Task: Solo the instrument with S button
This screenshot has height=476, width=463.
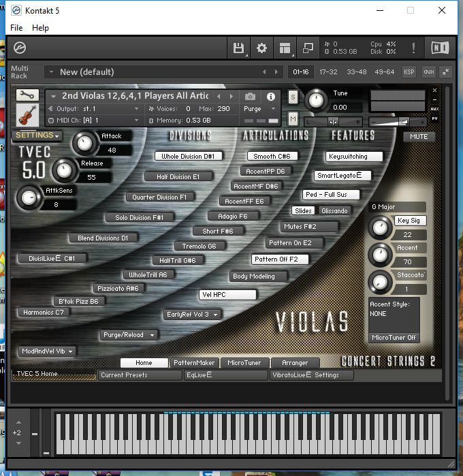Action: click(x=293, y=97)
